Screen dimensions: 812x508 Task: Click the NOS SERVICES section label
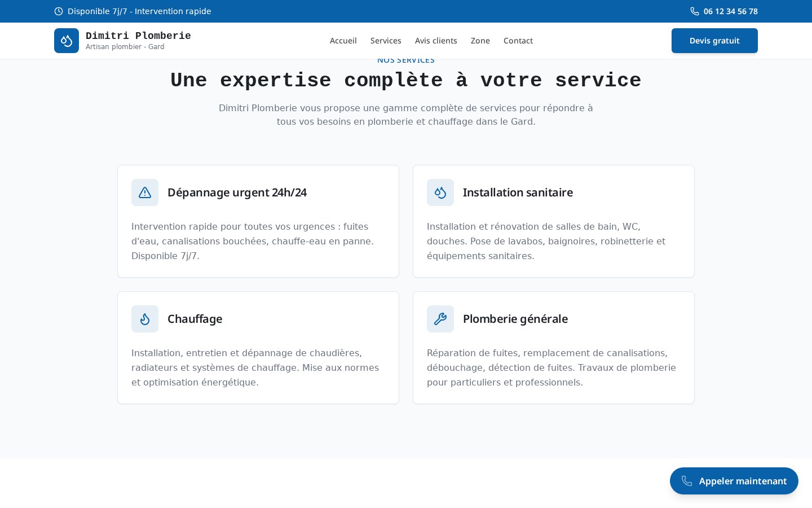pyautogui.click(x=406, y=60)
